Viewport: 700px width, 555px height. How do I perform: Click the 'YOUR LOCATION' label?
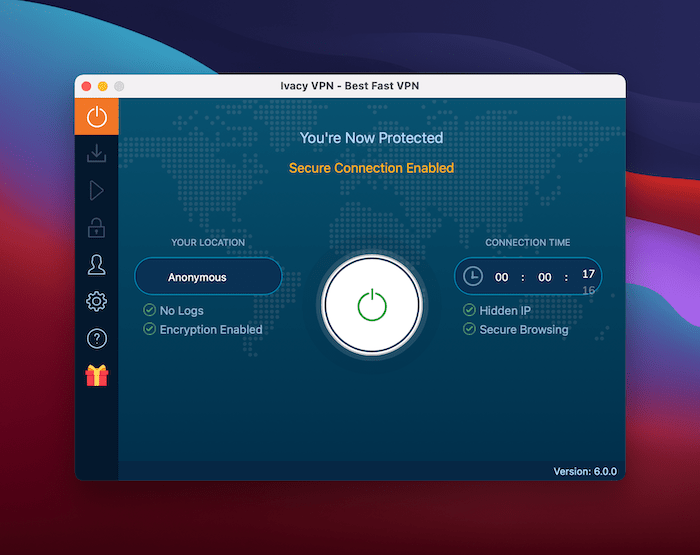tap(208, 242)
